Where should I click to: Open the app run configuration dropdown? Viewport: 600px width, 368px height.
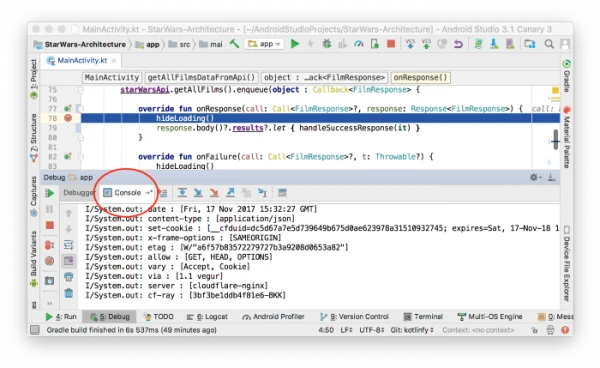264,44
